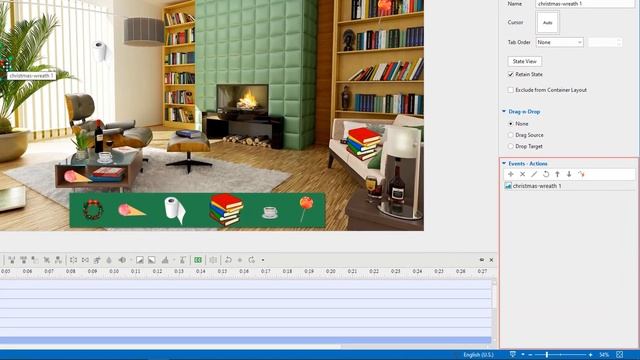Select the stacked books in green bar
The height and width of the screenshot is (360, 640).
click(x=226, y=210)
